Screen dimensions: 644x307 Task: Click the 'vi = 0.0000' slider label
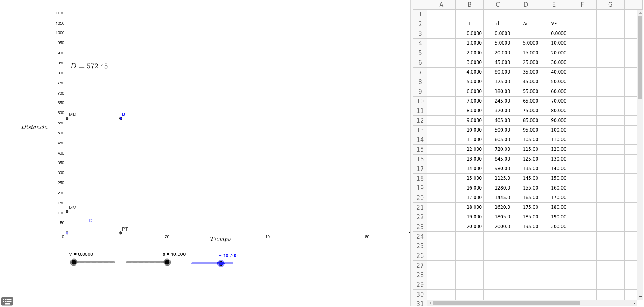81,254
